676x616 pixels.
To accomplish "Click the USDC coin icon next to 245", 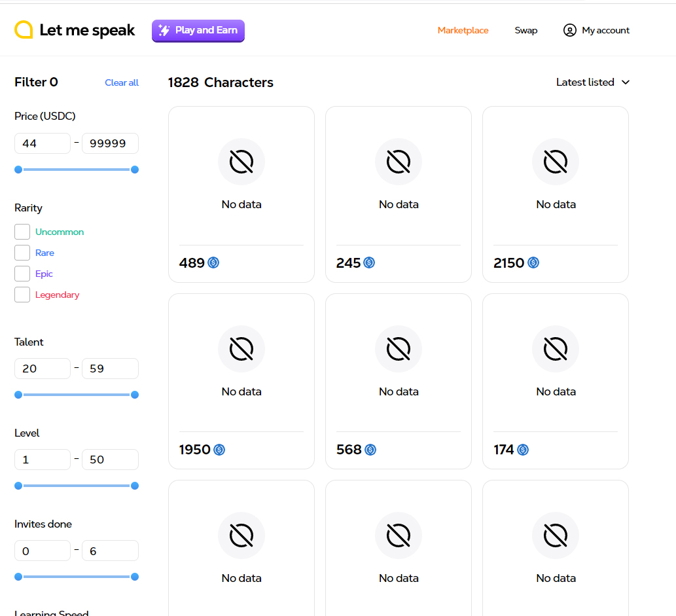I will point(369,263).
